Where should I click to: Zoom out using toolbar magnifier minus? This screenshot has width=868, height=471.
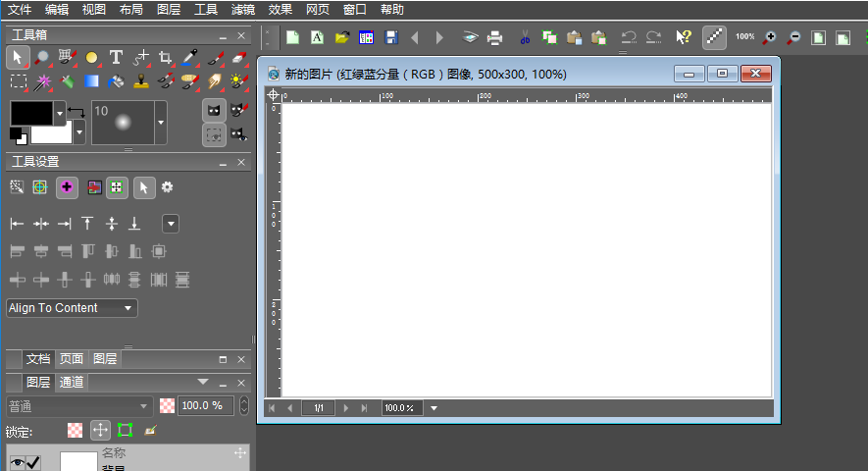point(793,37)
